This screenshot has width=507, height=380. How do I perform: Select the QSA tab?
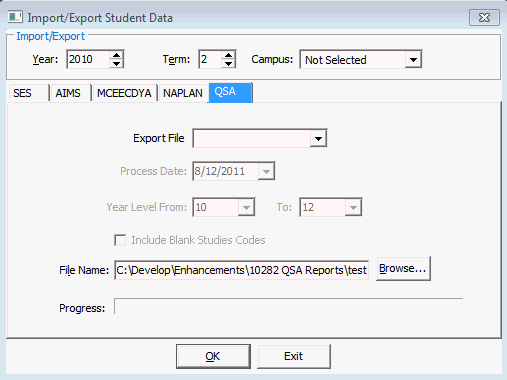click(x=230, y=92)
